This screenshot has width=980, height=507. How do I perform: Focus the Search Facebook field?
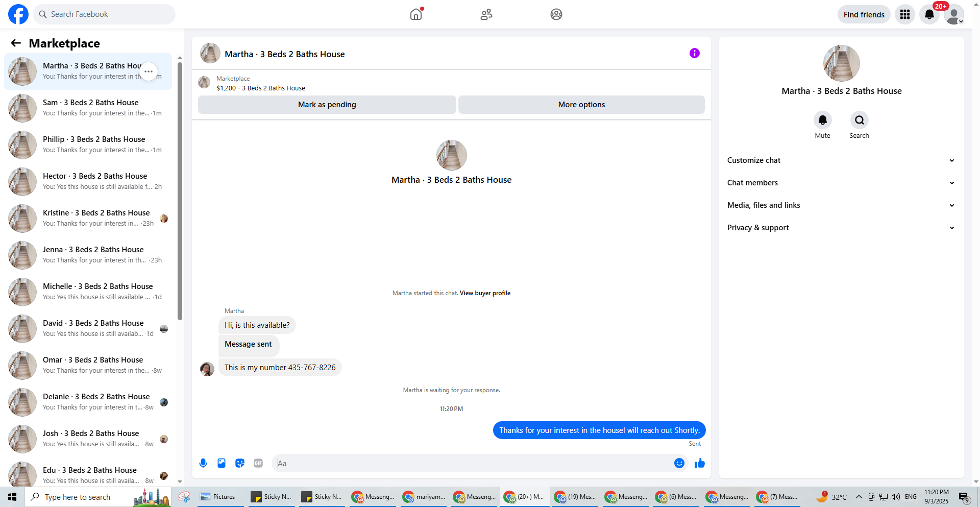[x=104, y=14]
